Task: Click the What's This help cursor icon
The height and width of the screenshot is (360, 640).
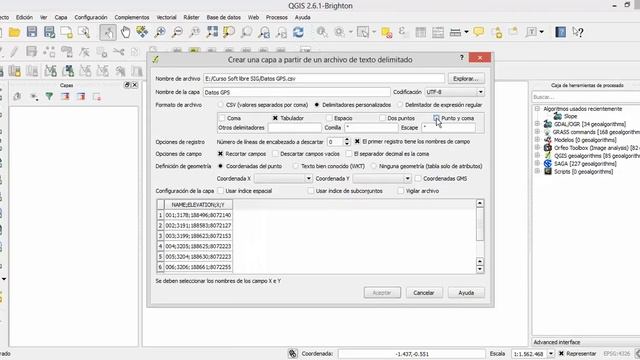Action: (x=578, y=32)
